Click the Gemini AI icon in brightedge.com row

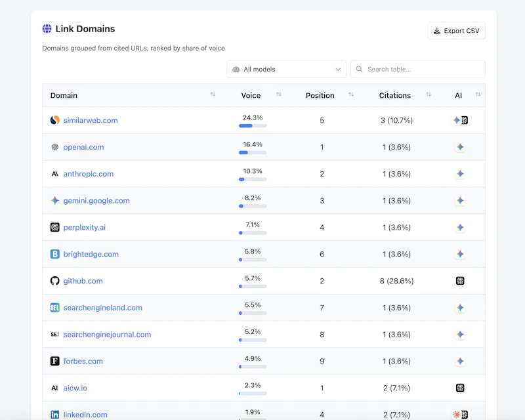pos(461,254)
